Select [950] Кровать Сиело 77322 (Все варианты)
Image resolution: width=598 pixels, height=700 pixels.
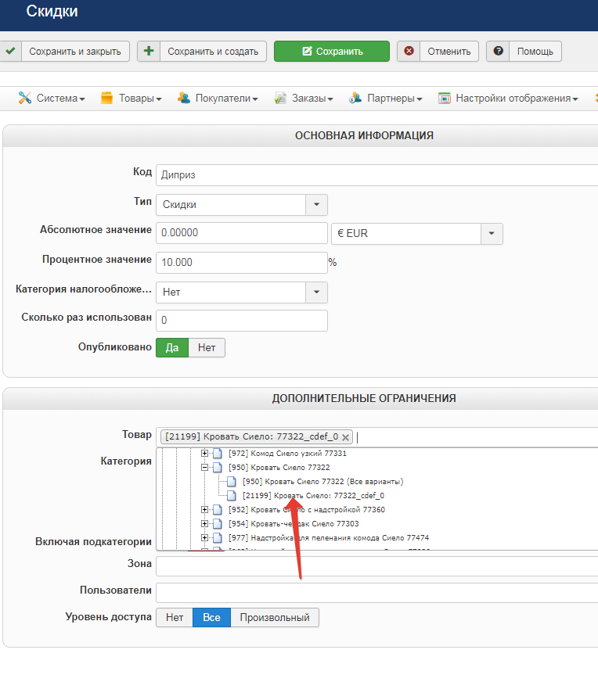pos(322,482)
